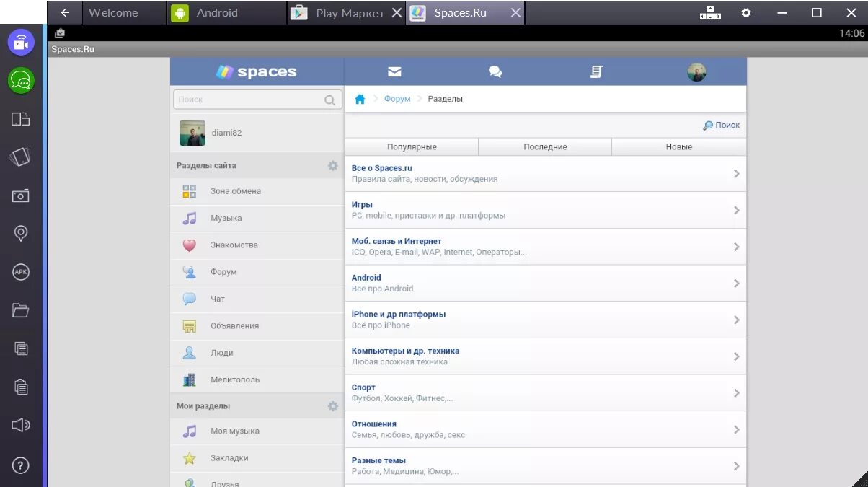Open diami82 user profile row

[257, 133]
